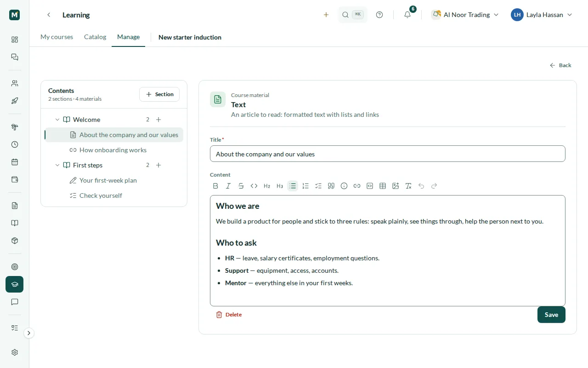Insert a table

click(x=383, y=186)
